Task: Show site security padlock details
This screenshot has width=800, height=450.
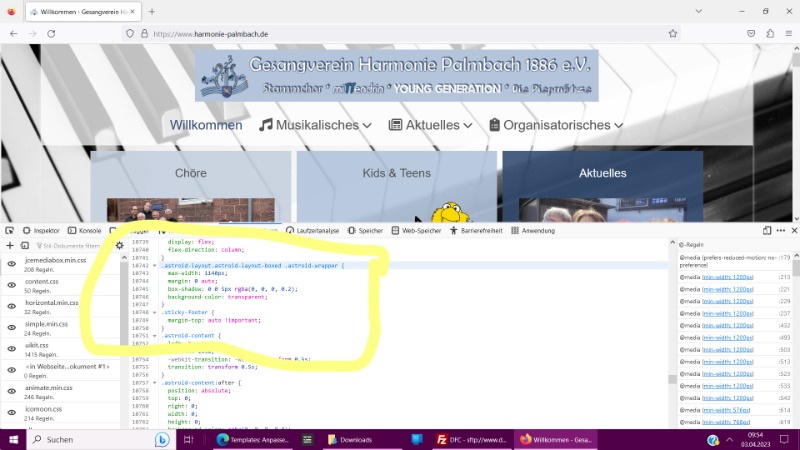Action: (144, 34)
